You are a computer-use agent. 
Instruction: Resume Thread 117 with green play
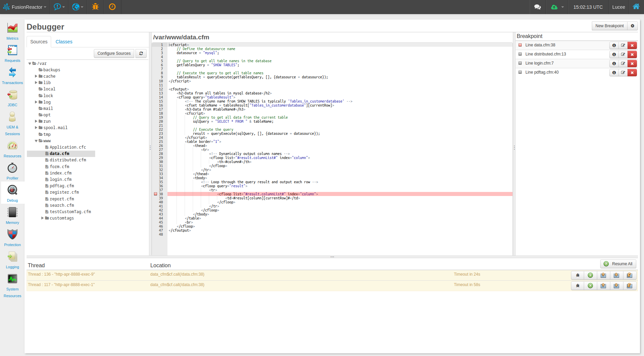pyautogui.click(x=591, y=286)
